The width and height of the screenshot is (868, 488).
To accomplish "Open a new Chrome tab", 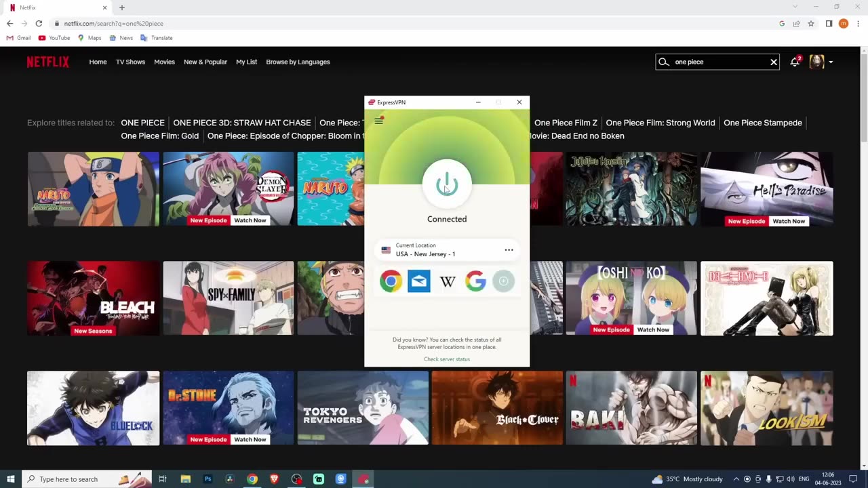I will pos(122,7).
